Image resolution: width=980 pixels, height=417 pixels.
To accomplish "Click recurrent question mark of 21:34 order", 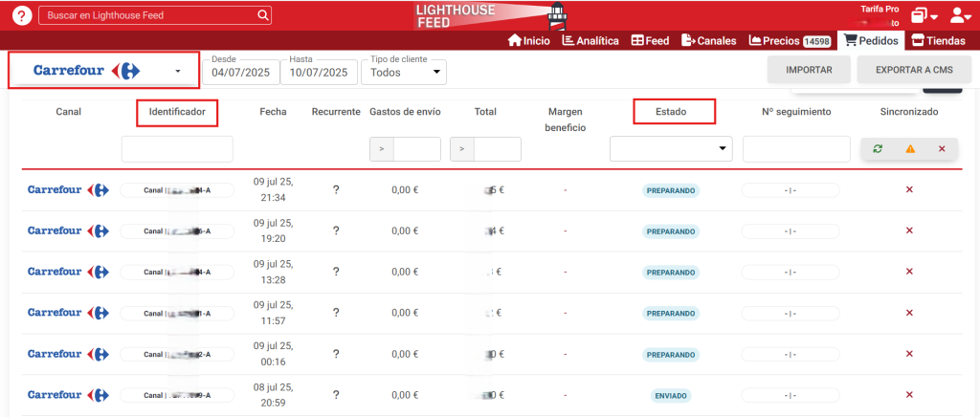I will click(x=336, y=189).
